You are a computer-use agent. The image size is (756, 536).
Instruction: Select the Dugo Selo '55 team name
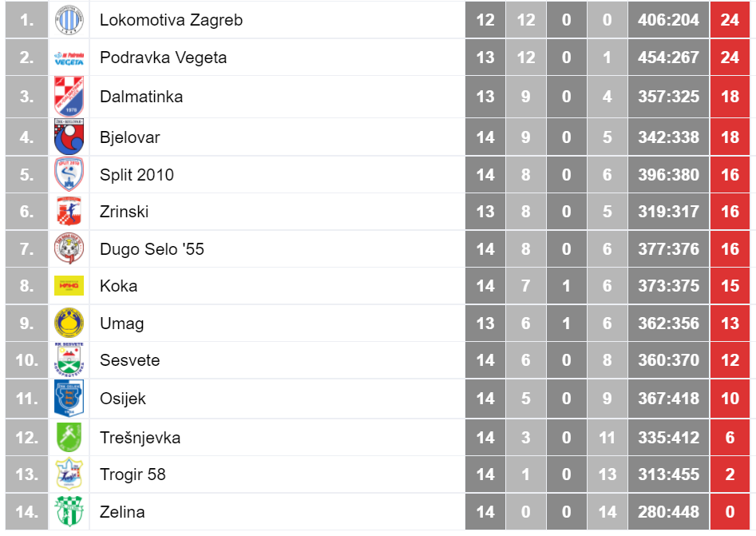pyautogui.click(x=152, y=249)
